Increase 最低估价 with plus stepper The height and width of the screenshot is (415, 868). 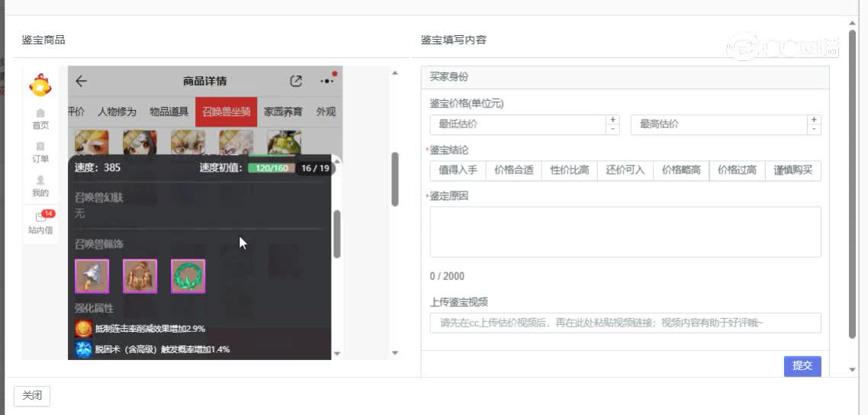point(612,120)
